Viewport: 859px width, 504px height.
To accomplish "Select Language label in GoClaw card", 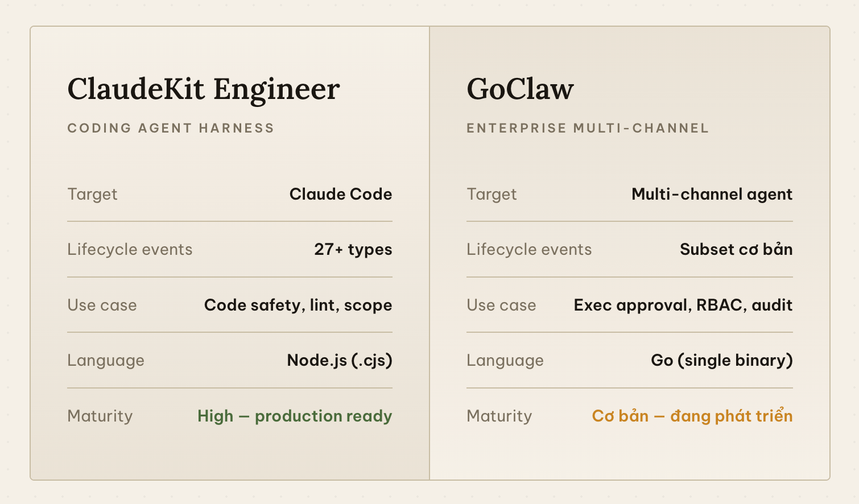I will click(505, 361).
